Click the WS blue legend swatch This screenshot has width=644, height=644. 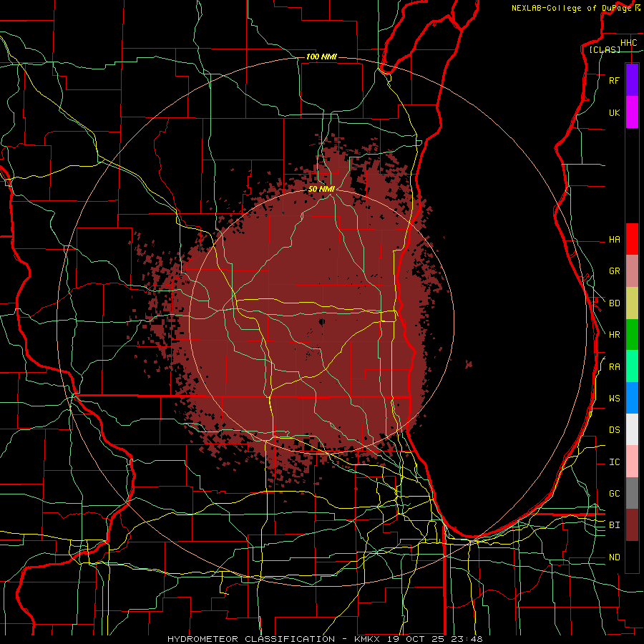pos(632,398)
